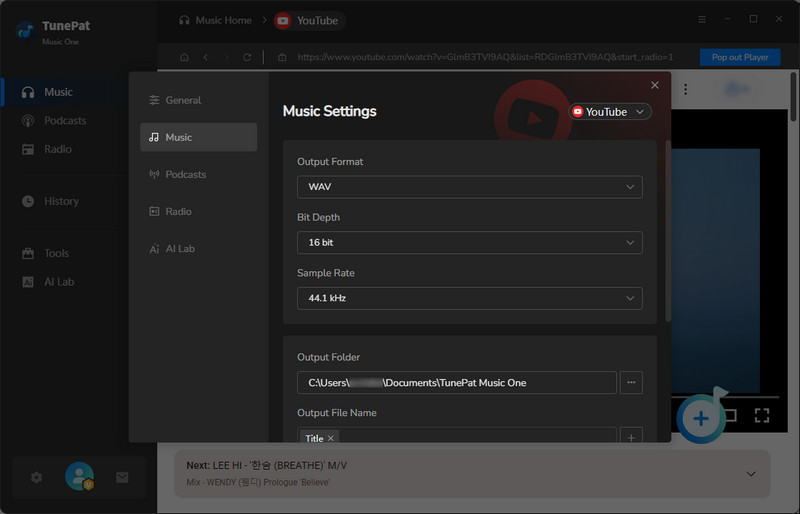Add a new output file name tag
The image size is (800, 514).
click(631, 437)
